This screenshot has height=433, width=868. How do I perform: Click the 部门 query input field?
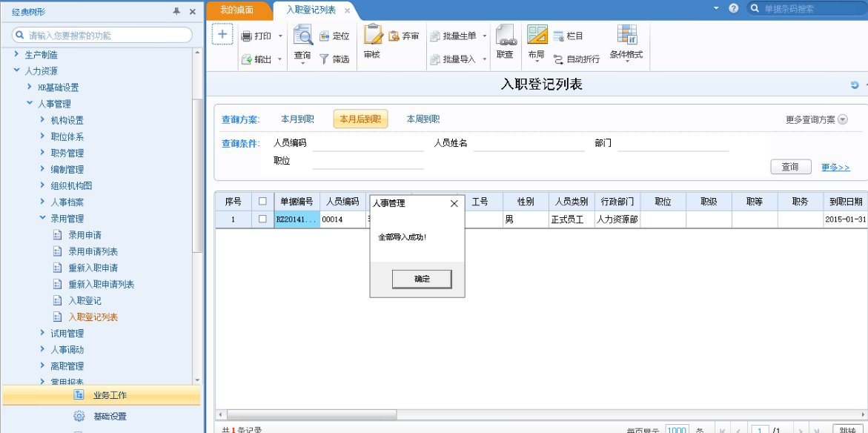[x=672, y=143]
